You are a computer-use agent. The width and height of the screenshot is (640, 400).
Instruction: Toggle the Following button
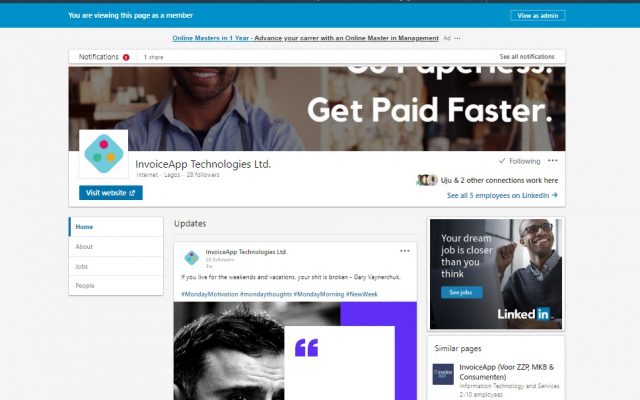[520, 161]
